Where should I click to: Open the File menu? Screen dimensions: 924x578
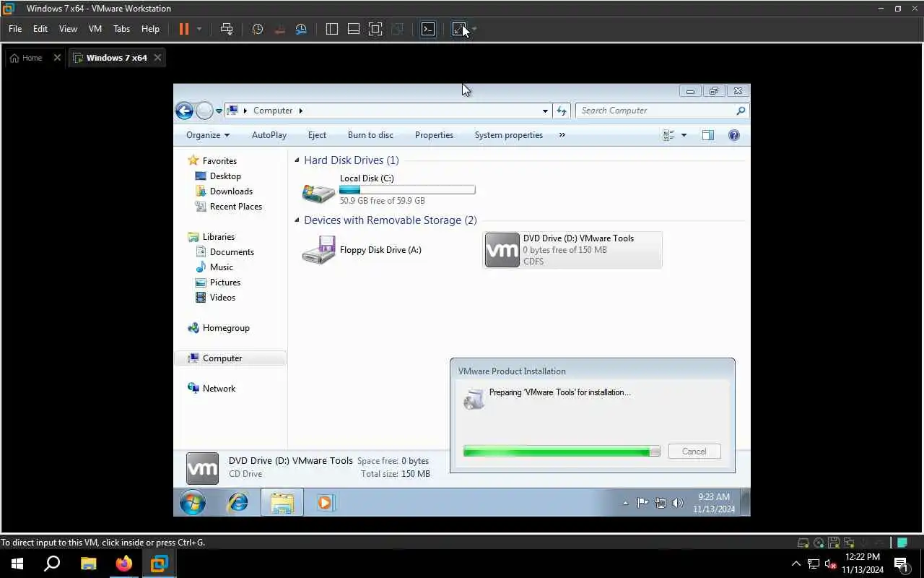tap(15, 29)
